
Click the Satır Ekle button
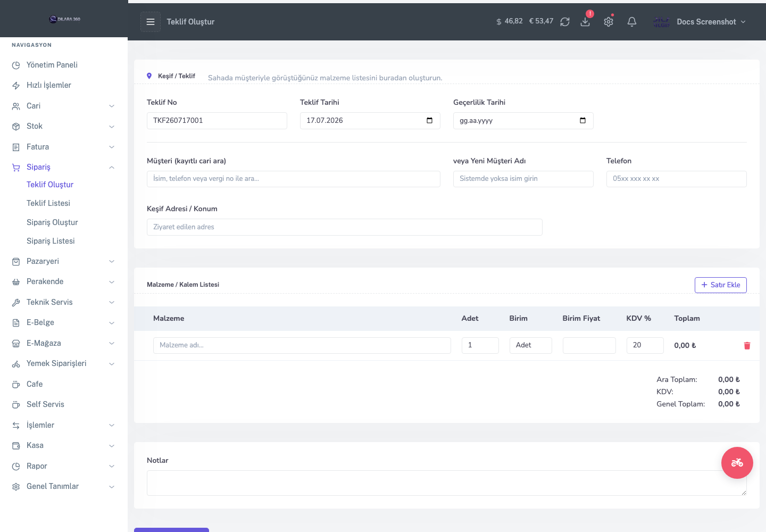[x=721, y=285]
